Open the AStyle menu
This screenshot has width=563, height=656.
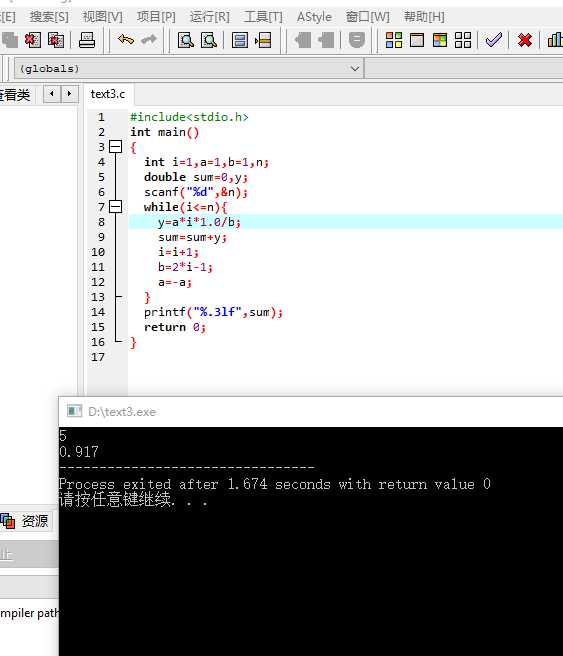[314, 17]
